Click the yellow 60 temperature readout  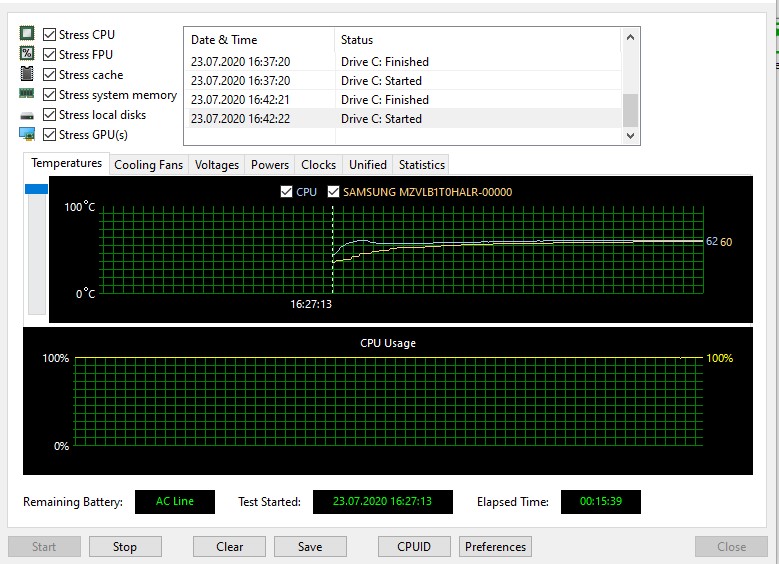point(726,242)
